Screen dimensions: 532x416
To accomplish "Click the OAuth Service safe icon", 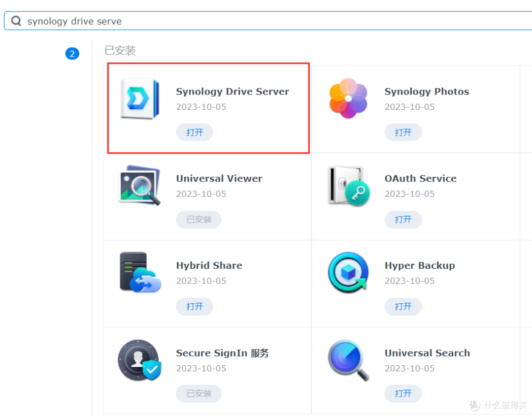I will click(349, 186).
